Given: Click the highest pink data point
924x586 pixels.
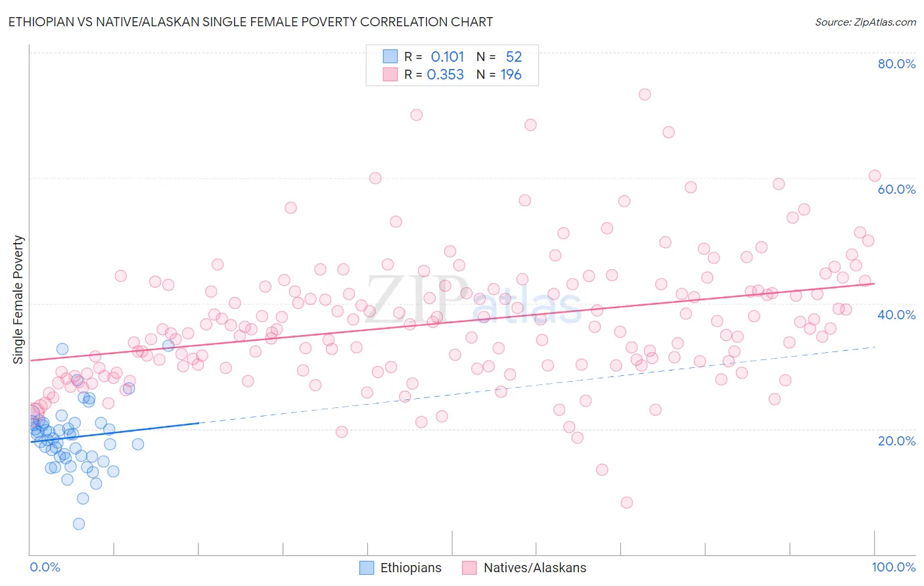Looking at the screenshot, I should pyautogui.click(x=645, y=95).
